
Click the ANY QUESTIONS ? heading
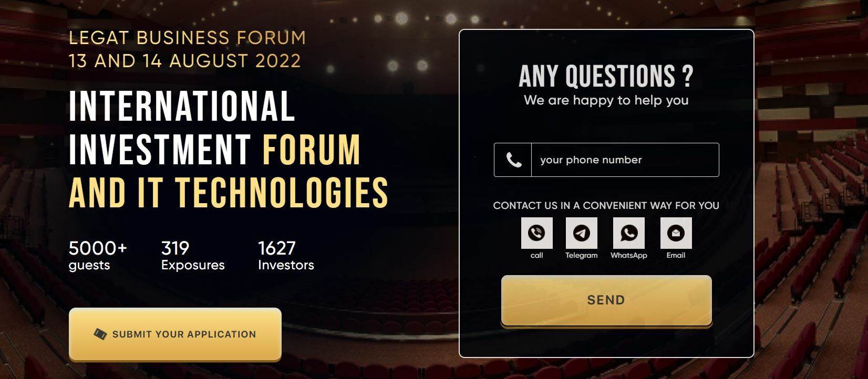pyautogui.click(x=606, y=76)
